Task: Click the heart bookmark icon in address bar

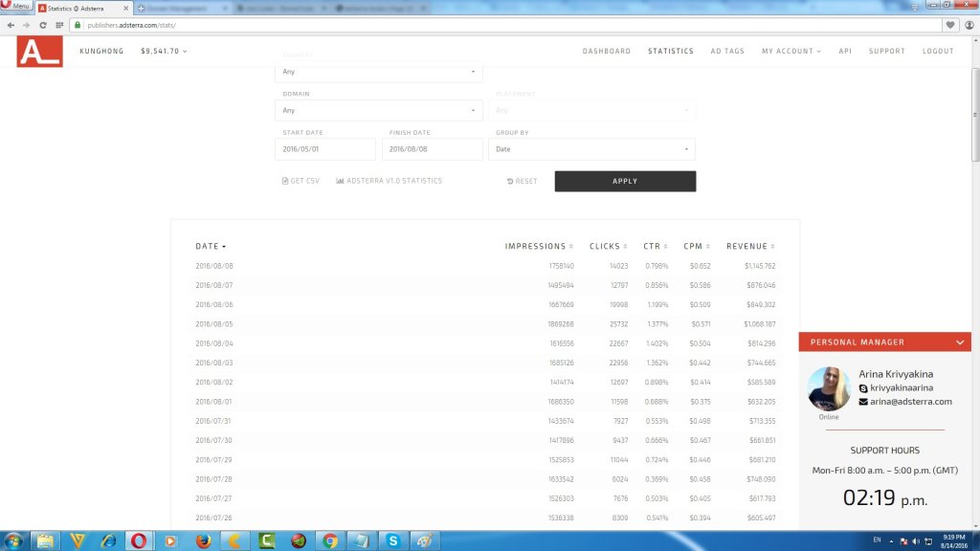Action: [950, 25]
